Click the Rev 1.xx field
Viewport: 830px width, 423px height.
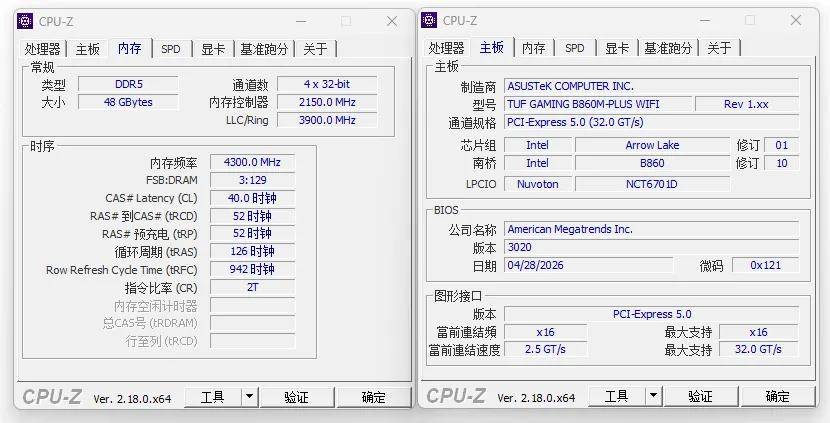(x=746, y=104)
